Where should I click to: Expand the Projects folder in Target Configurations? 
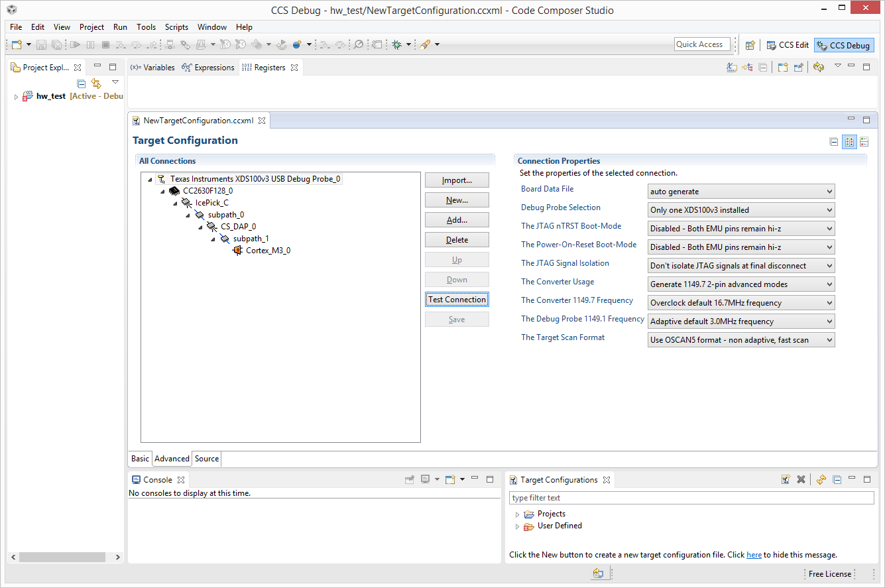pos(517,514)
